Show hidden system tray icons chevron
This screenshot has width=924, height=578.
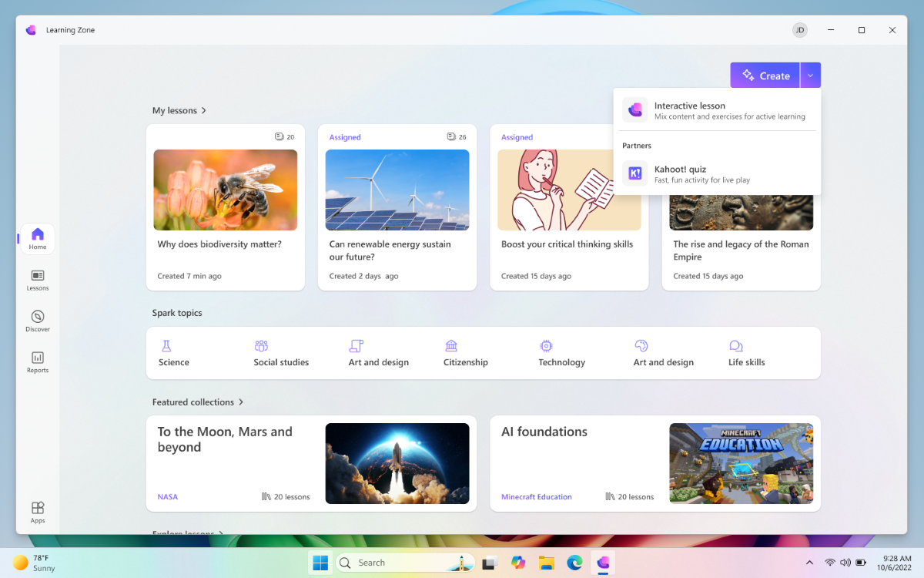pyautogui.click(x=809, y=563)
